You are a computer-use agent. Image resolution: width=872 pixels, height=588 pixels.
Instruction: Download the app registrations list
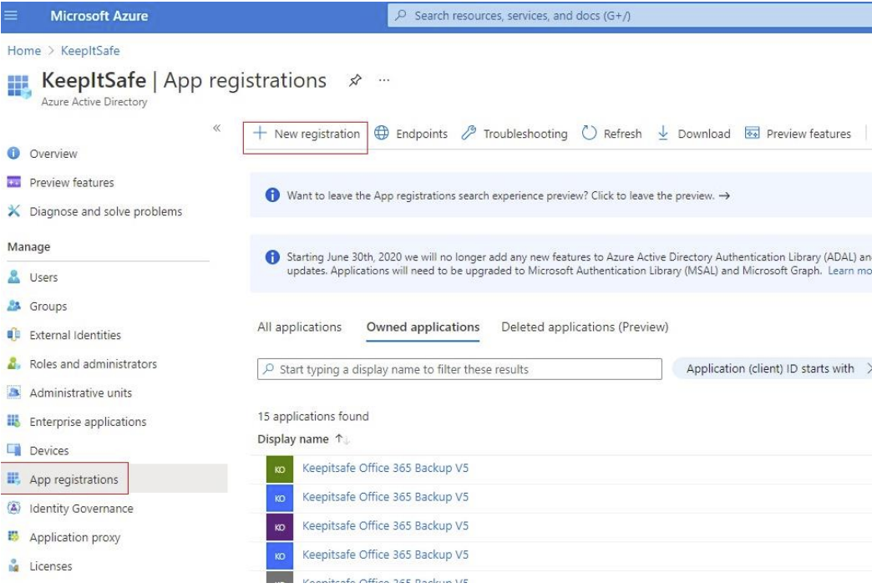(x=693, y=134)
